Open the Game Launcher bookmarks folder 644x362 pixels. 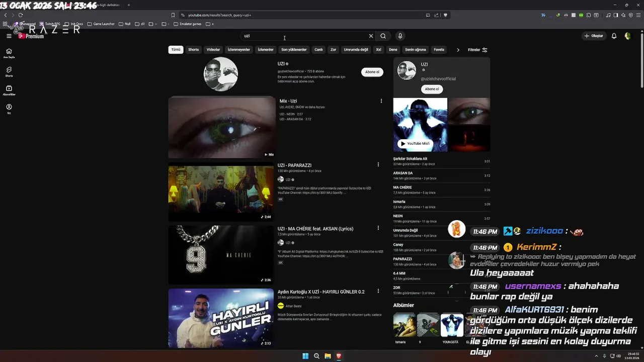[101, 24]
